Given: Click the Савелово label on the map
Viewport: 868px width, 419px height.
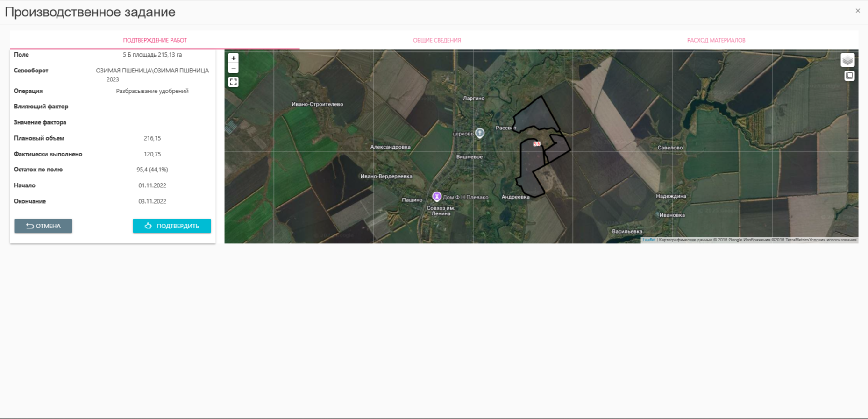Looking at the screenshot, I should pyautogui.click(x=670, y=148).
